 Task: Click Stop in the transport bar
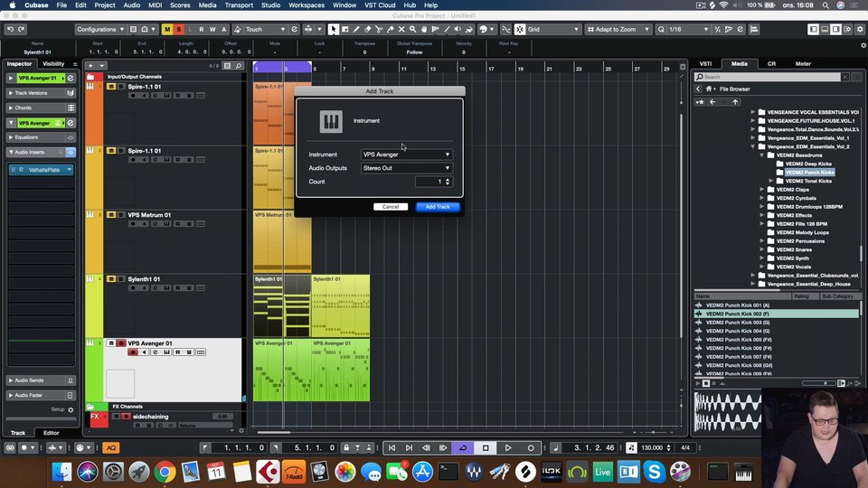[x=486, y=447]
